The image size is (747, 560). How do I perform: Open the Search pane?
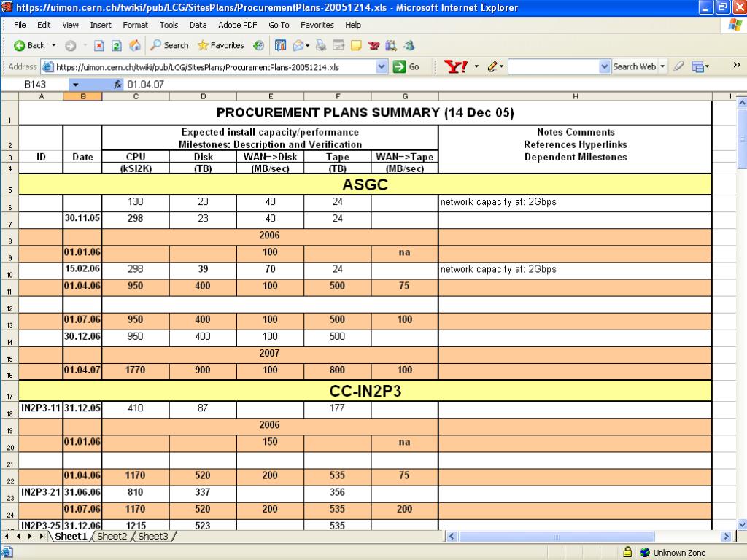click(x=169, y=46)
